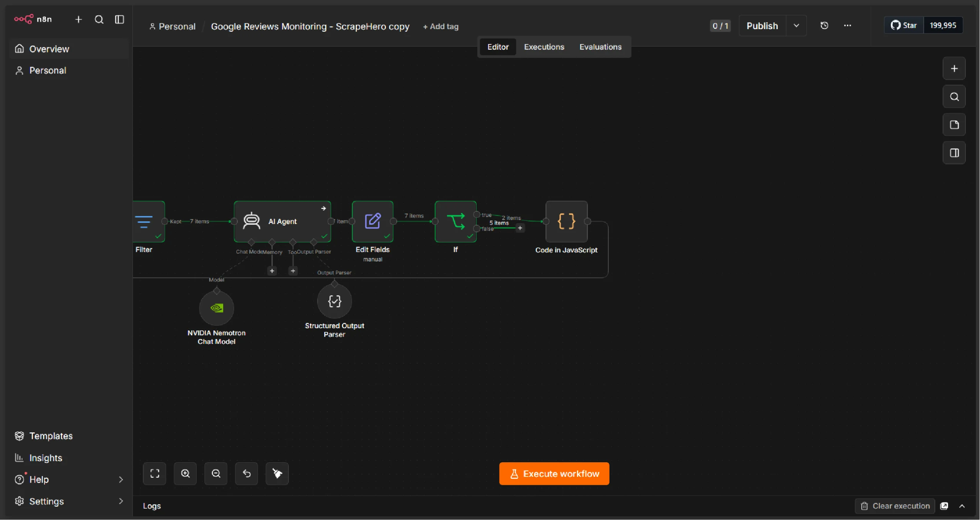Click the 5 items label on false branch
Viewport: 980px width, 522px height.
[x=499, y=223]
